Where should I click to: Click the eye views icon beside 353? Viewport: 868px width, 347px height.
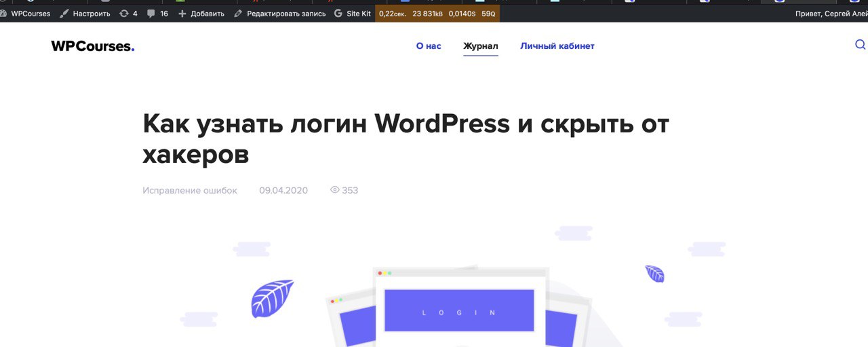pos(334,191)
